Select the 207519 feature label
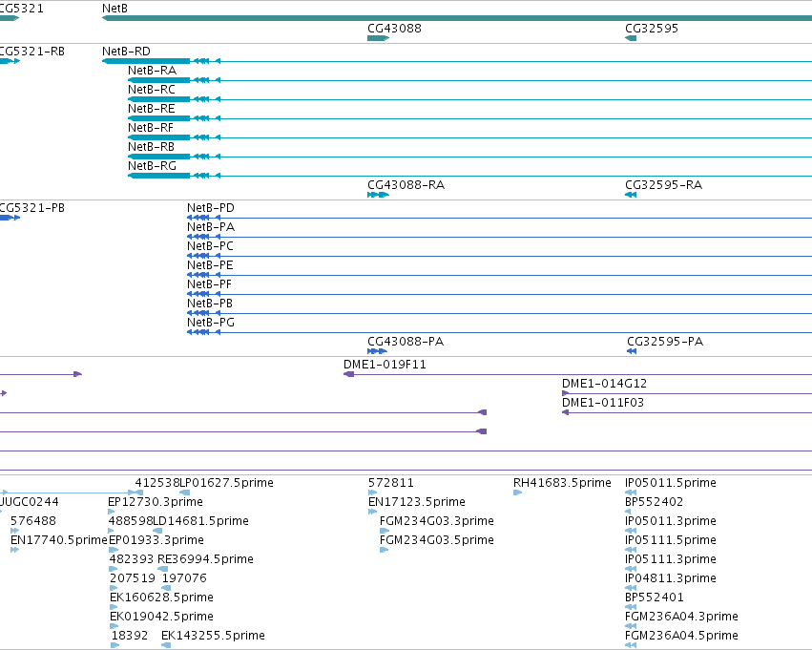 tap(133, 578)
